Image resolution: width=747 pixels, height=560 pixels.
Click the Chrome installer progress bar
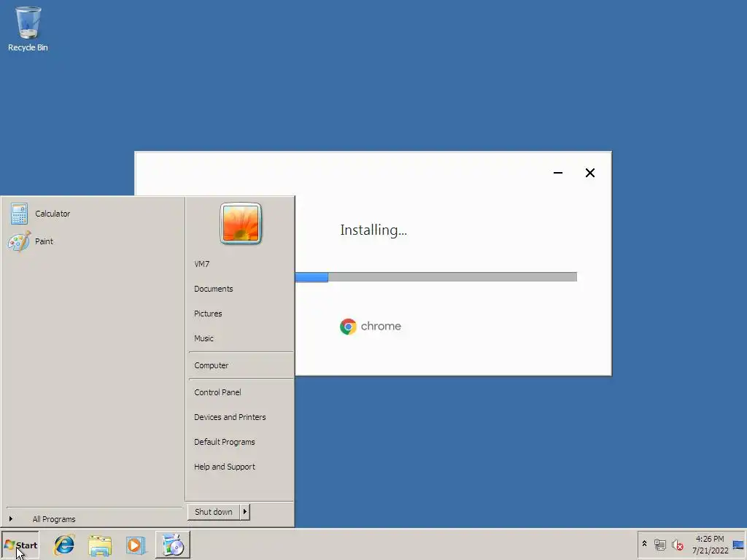pos(436,277)
